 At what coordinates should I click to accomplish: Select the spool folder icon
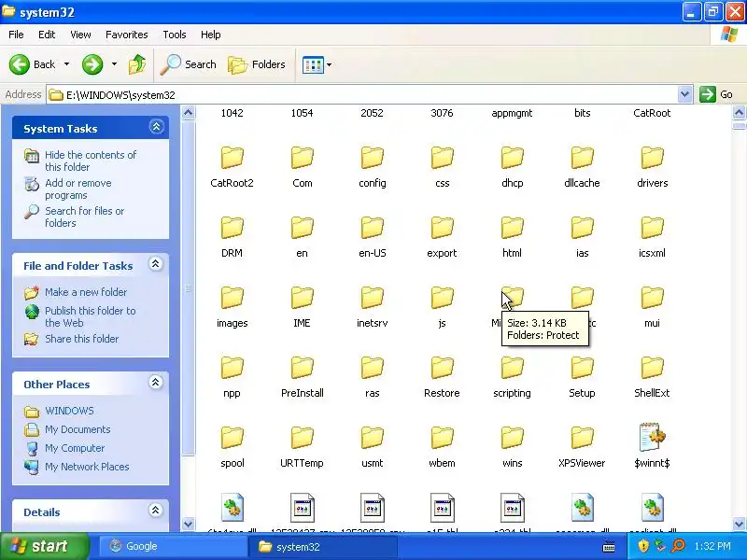pyautogui.click(x=232, y=438)
